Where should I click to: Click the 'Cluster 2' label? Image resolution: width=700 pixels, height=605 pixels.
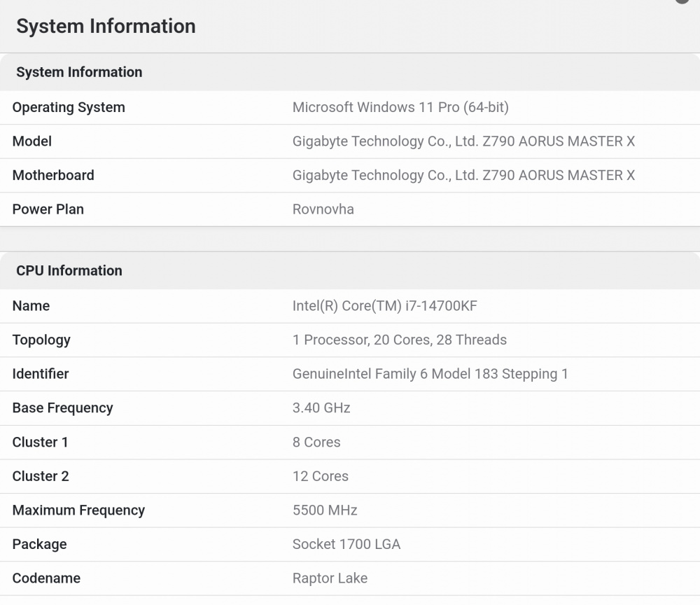click(x=41, y=476)
